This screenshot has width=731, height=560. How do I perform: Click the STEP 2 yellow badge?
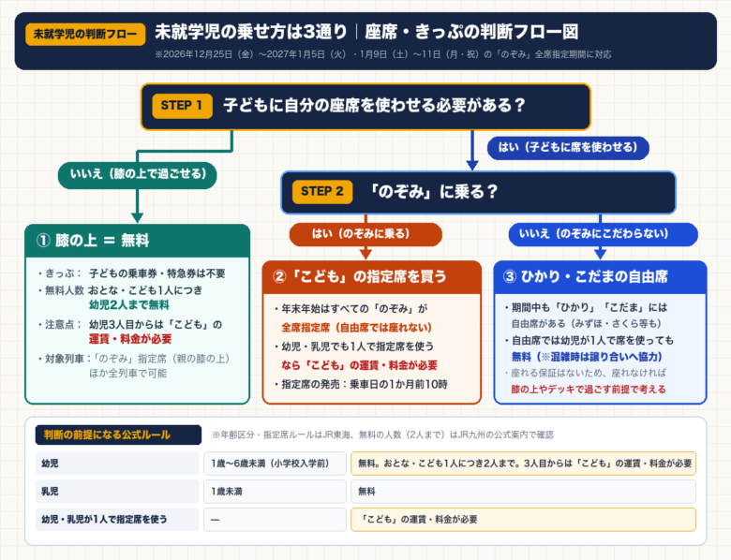click(x=322, y=191)
